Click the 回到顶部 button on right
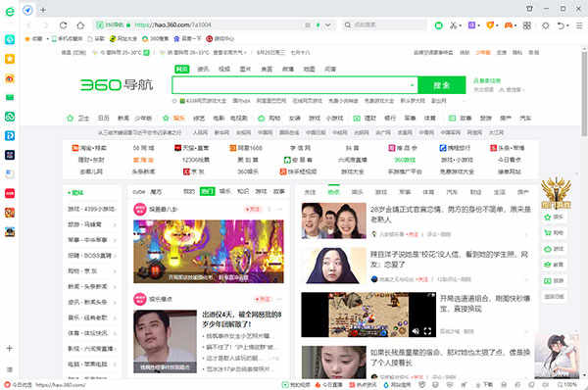This screenshot has height=390, width=588. pyautogui.click(x=555, y=296)
